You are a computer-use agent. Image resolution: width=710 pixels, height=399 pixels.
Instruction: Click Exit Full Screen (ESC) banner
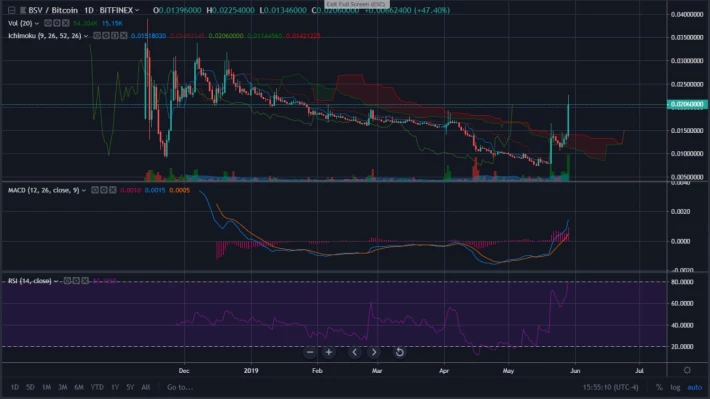[357, 4]
